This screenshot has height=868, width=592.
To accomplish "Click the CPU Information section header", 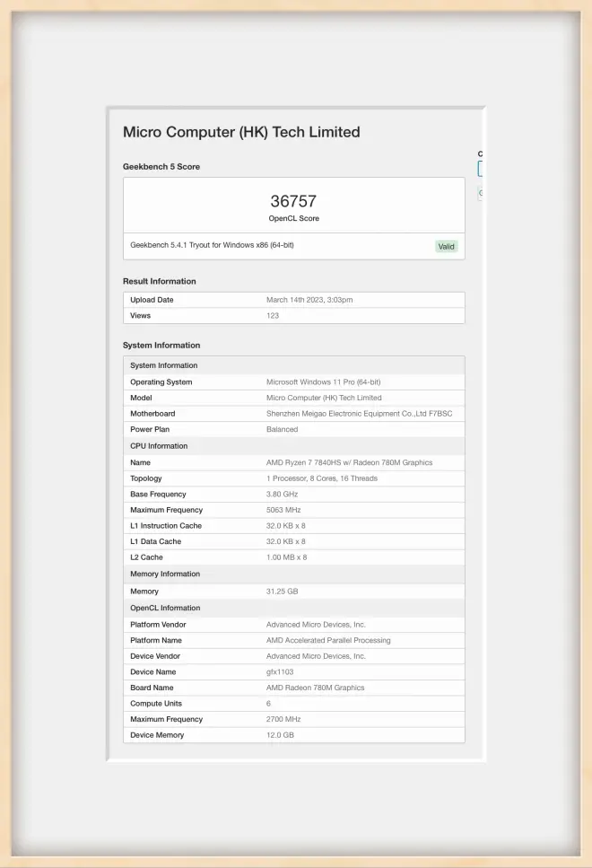I will pyautogui.click(x=159, y=446).
